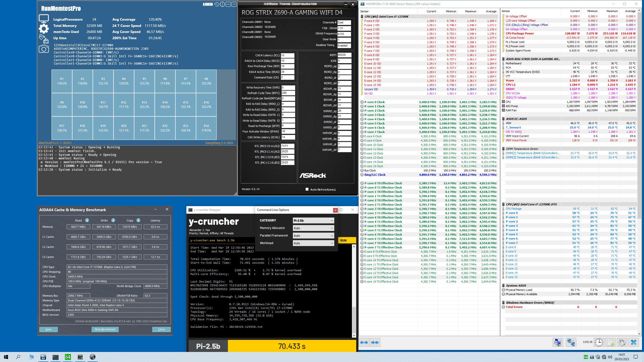This screenshot has width=644, height=362.
Task: Click the CAS# Latency tCL input field
Action: (287, 55)
